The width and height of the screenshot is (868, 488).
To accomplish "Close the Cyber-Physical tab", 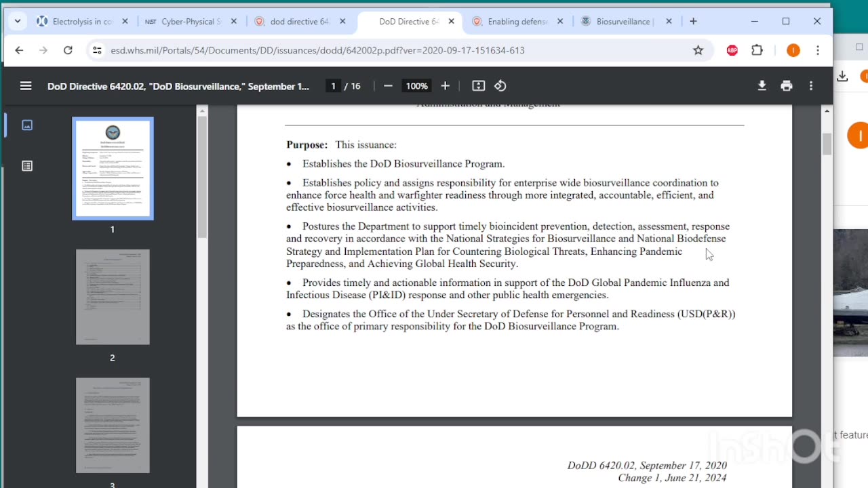I will click(x=234, y=22).
